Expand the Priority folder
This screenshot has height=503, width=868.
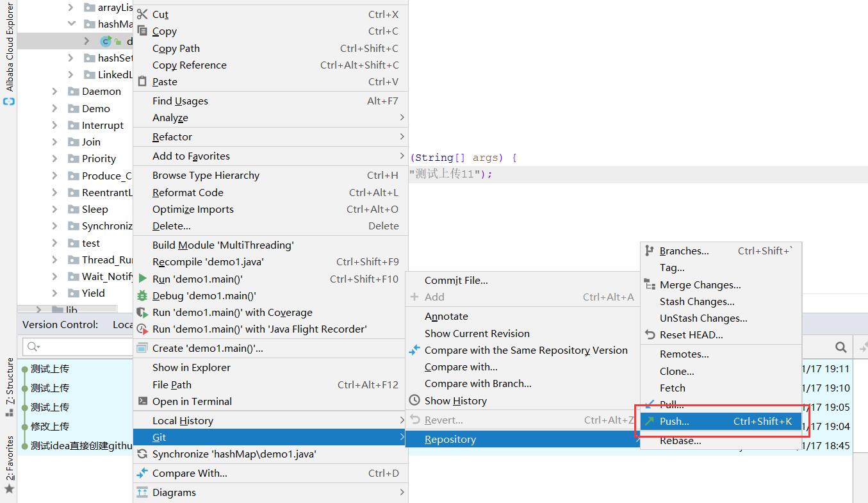click(x=55, y=158)
